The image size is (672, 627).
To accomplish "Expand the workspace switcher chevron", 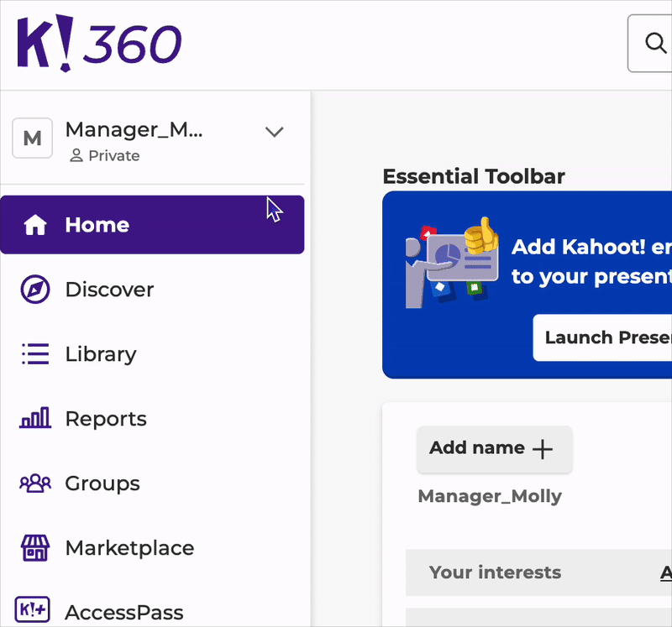I will 275,132.
